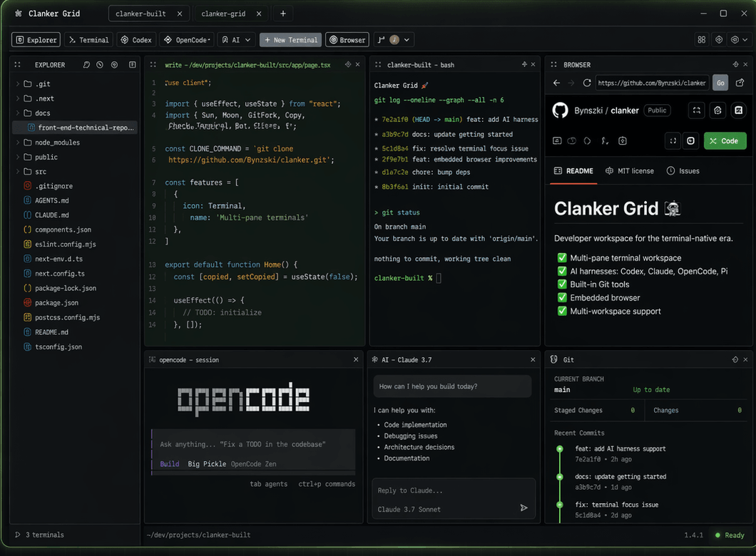Open the front-end-technical-repo file
Screen dimensions: 756x556
75,128
